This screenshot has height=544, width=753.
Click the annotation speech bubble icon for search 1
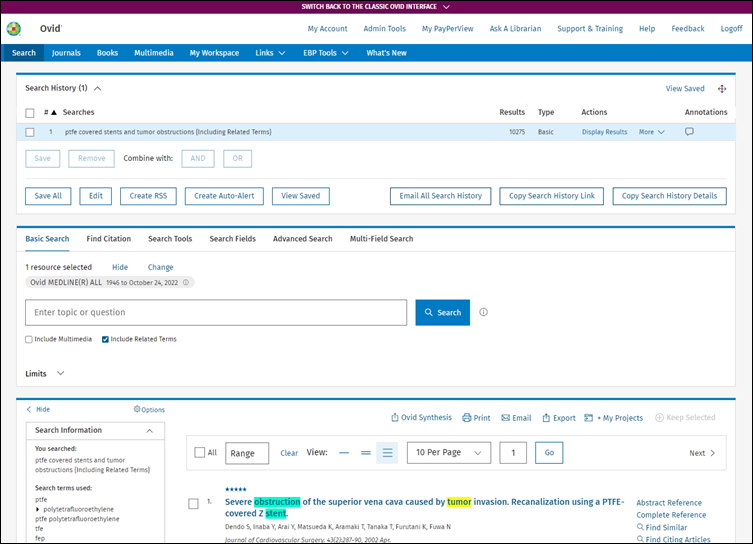(x=689, y=132)
